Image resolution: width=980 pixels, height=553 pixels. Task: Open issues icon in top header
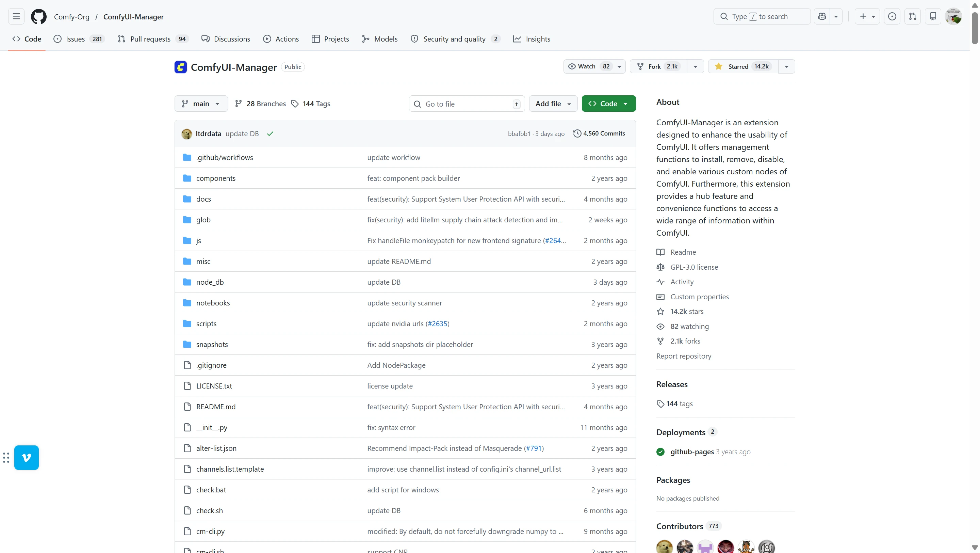(x=892, y=17)
